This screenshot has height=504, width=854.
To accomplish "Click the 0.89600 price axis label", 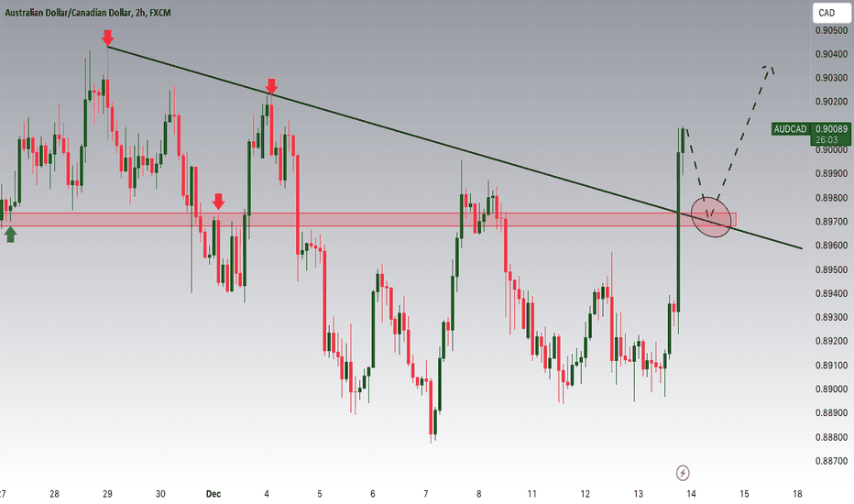I will tap(831, 246).
